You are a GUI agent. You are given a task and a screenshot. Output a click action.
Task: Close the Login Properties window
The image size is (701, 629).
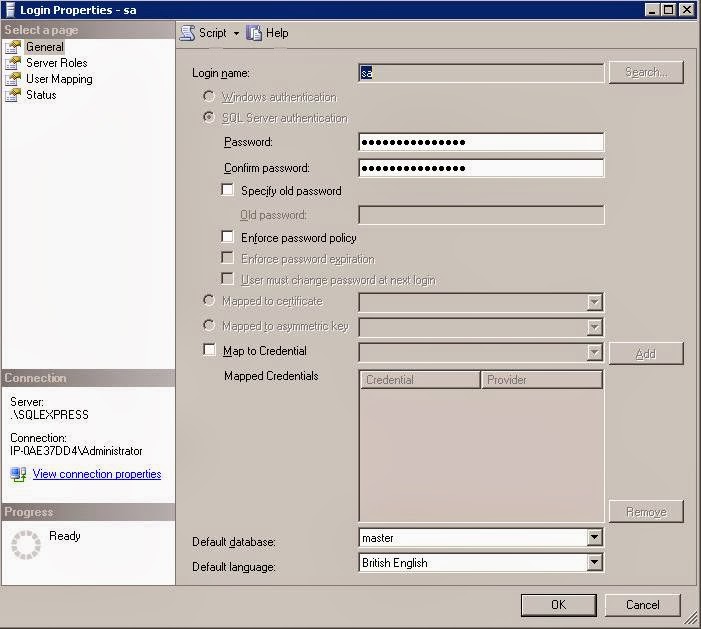tap(686, 9)
